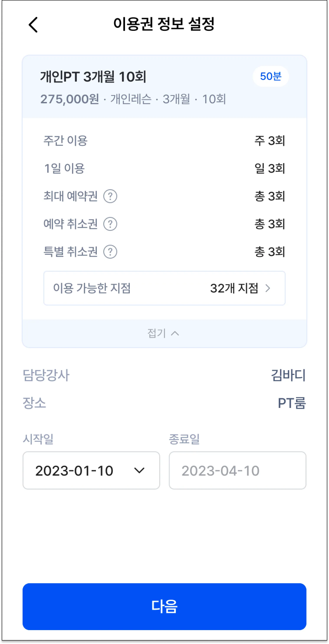
Task: Click the 275,000원 price text
Action: pos(70,99)
